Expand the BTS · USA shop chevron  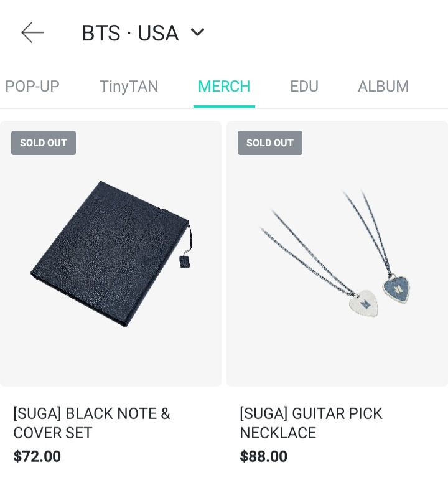pos(197,32)
